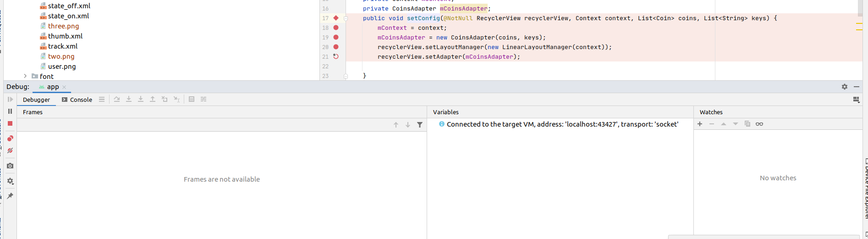The image size is (868, 239).
Task: Click the Step Out icon
Action: pyautogui.click(x=153, y=99)
